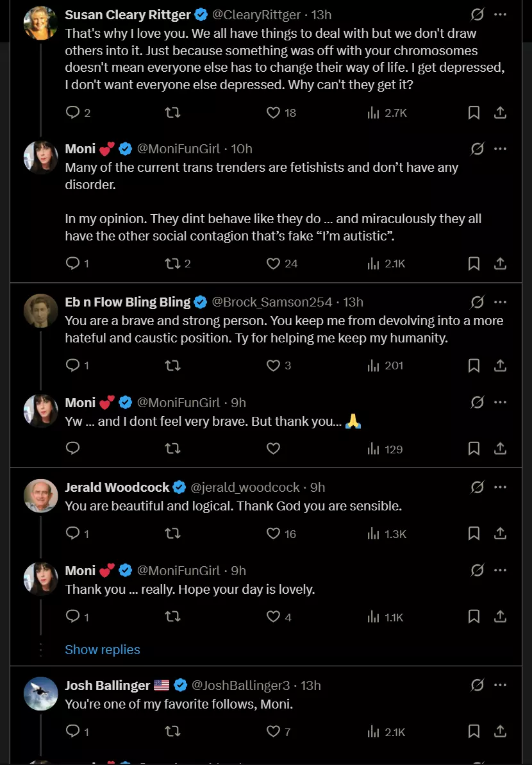532x765 pixels.
Task: Open Susan Cleary Rittger's profile picture
Action: 41,23
